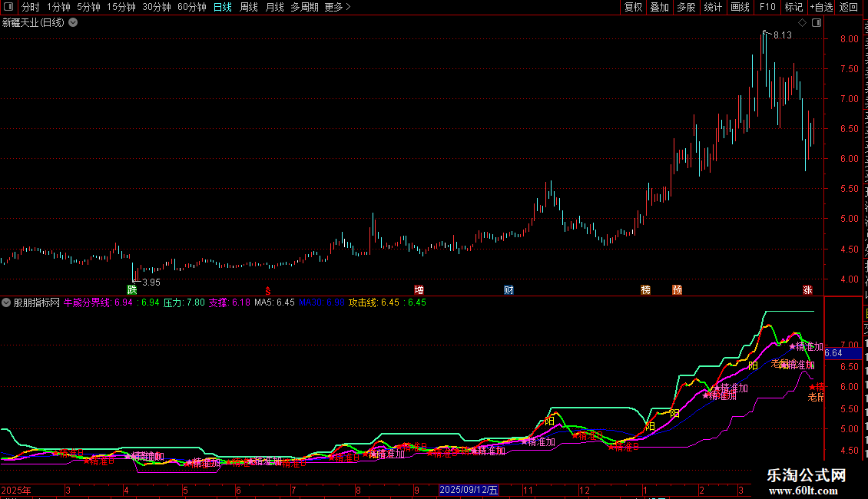The height and width of the screenshot is (499, 868).
Task: Click the green 跌 event marker
Action: click(132, 289)
